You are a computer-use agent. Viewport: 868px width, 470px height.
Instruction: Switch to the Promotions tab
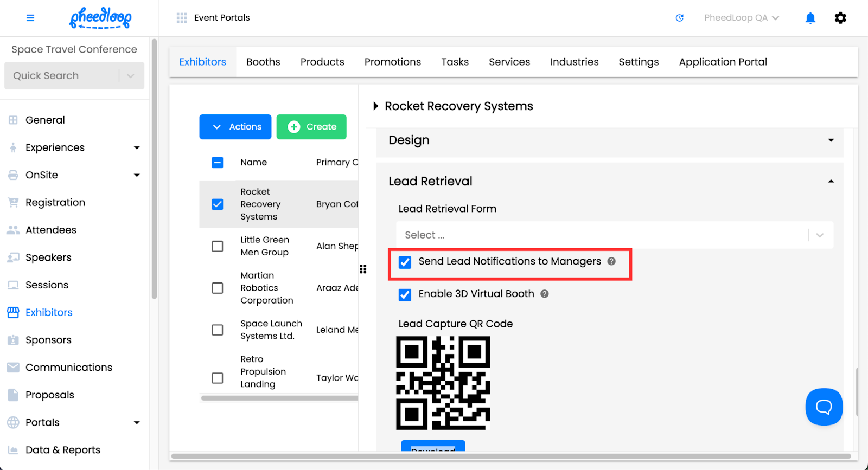pos(393,62)
